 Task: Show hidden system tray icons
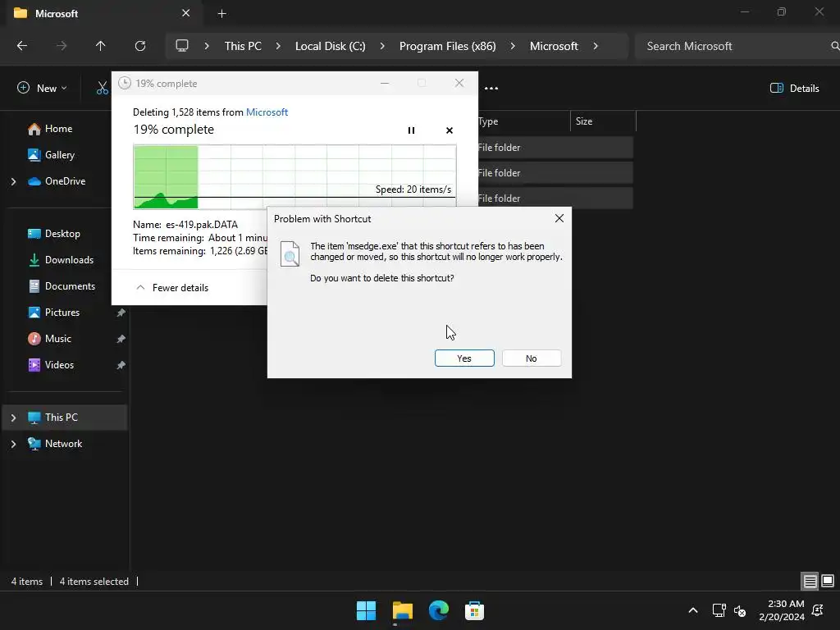point(692,610)
